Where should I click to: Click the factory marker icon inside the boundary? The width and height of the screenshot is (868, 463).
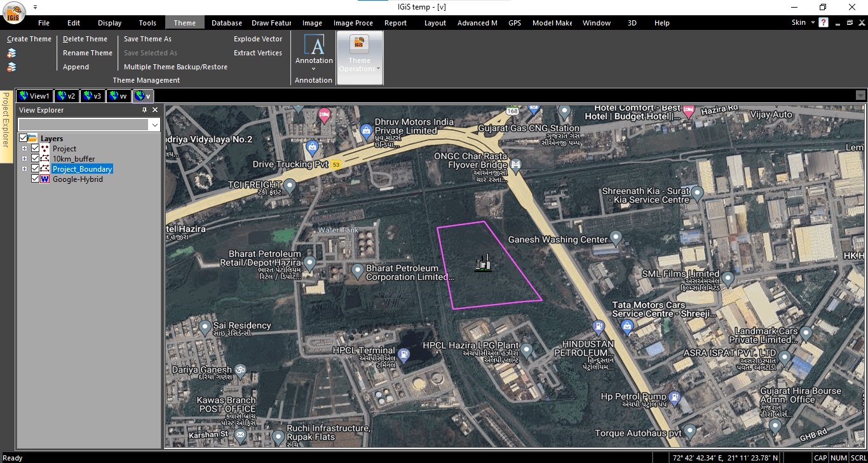484,263
